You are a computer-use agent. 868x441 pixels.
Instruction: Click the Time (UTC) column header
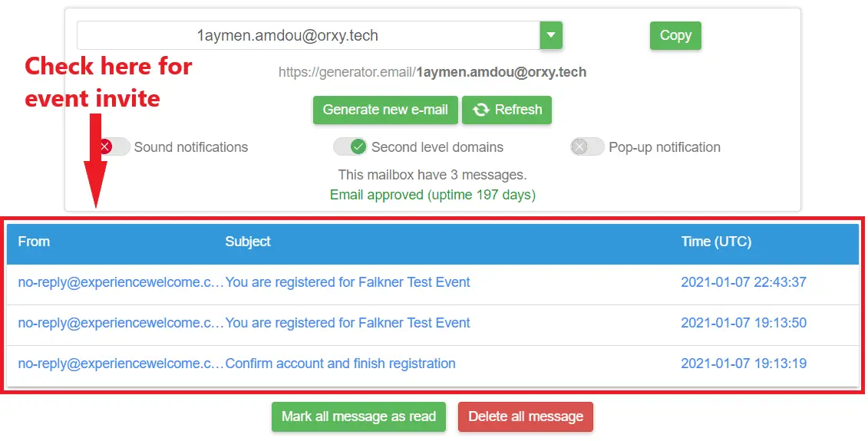[716, 242]
